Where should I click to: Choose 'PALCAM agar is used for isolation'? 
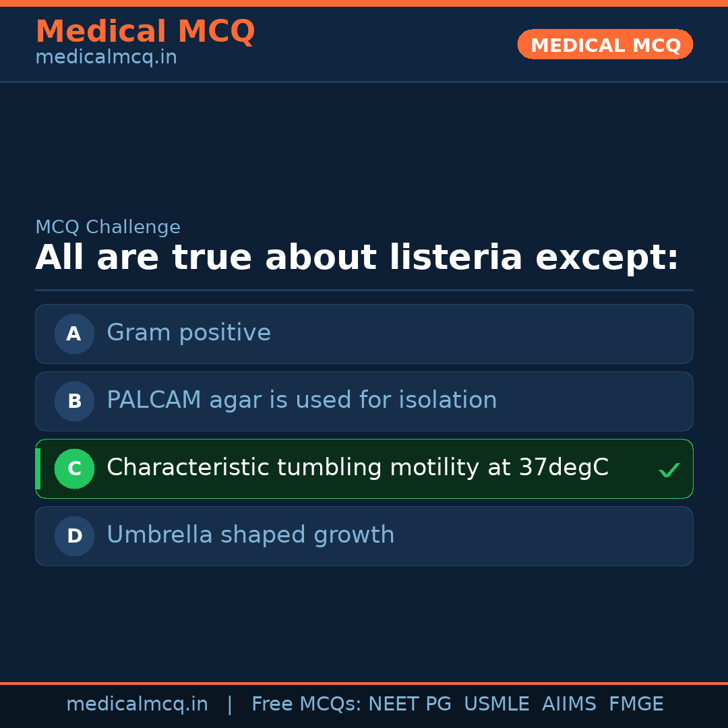(x=301, y=400)
